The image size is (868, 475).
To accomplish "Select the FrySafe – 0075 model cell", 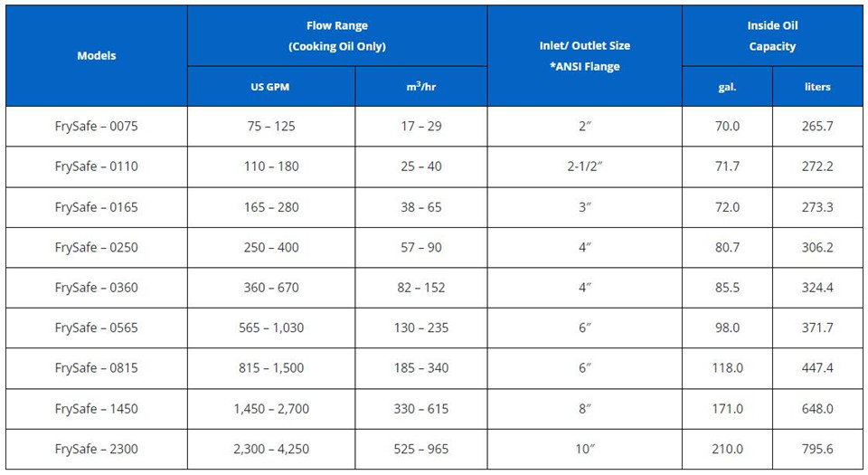I will (97, 127).
